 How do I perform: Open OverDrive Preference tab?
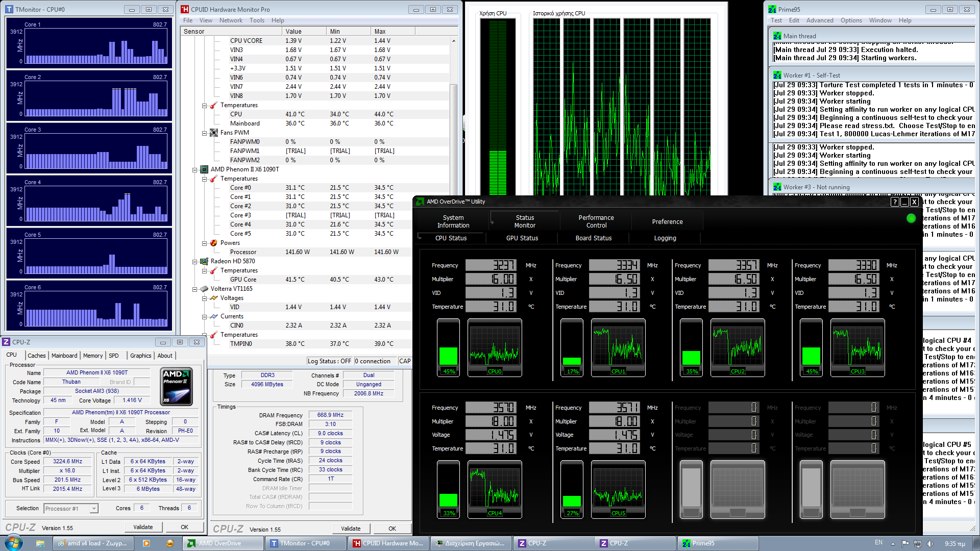(667, 221)
